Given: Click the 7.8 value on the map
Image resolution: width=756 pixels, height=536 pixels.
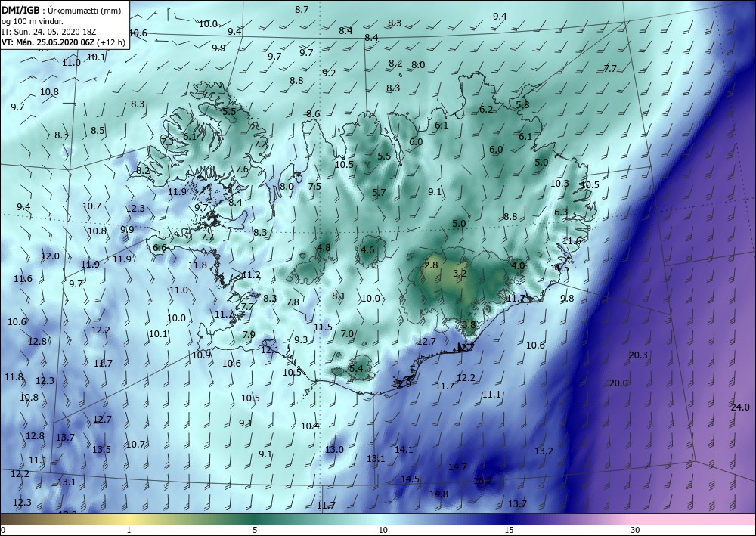Looking at the screenshot, I should click(x=293, y=302).
